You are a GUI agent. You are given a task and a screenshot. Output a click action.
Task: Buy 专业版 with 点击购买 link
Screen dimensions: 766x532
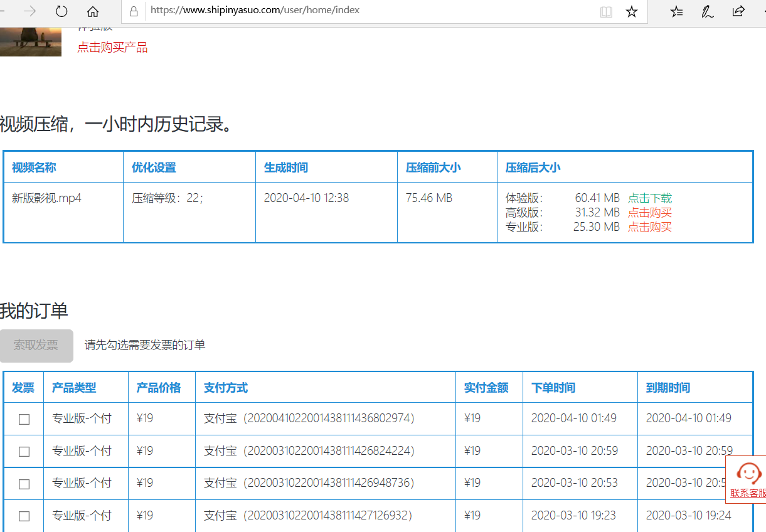tap(650, 227)
